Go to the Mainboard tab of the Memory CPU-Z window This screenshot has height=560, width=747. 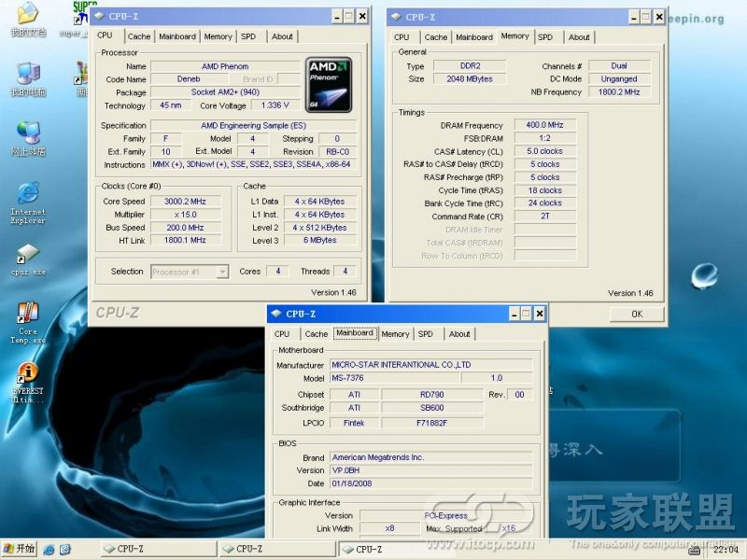tap(474, 37)
